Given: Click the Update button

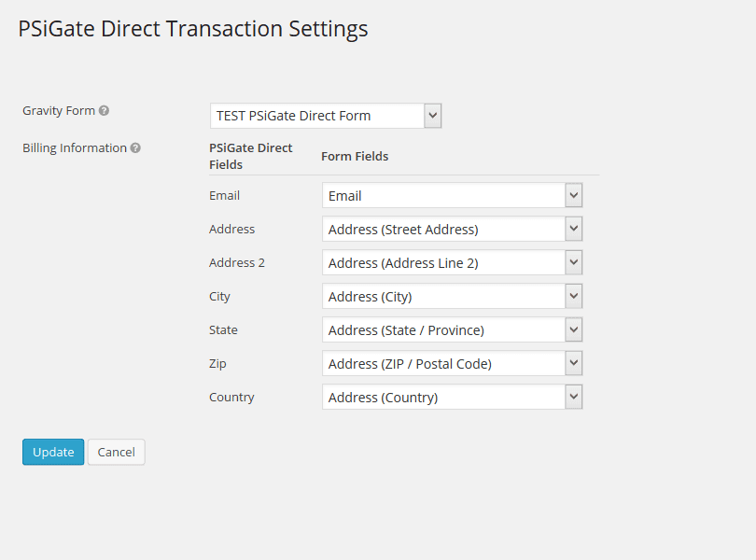Looking at the screenshot, I should click(53, 452).
